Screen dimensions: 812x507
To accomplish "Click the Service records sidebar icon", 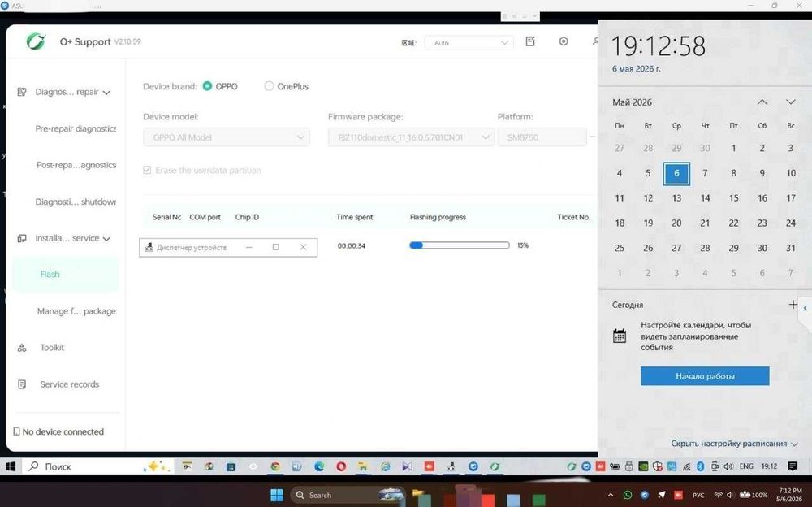I will [x=22, y=384].
